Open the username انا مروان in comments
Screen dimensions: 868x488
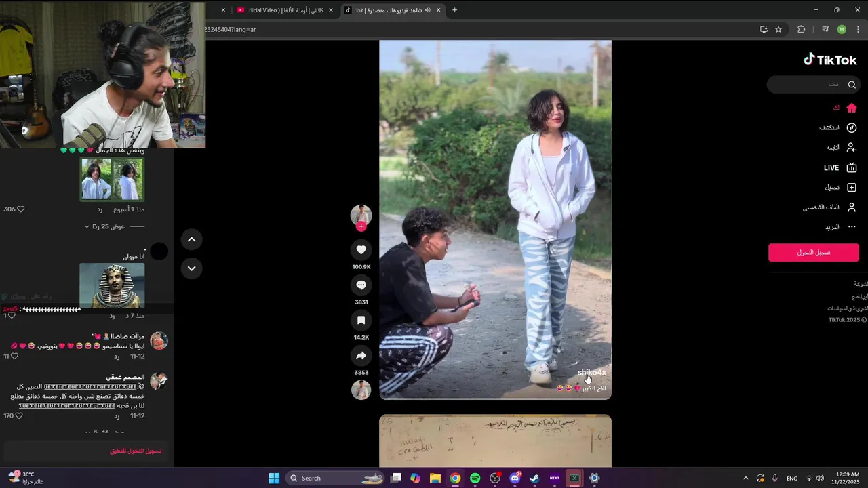tap(134, 256)
